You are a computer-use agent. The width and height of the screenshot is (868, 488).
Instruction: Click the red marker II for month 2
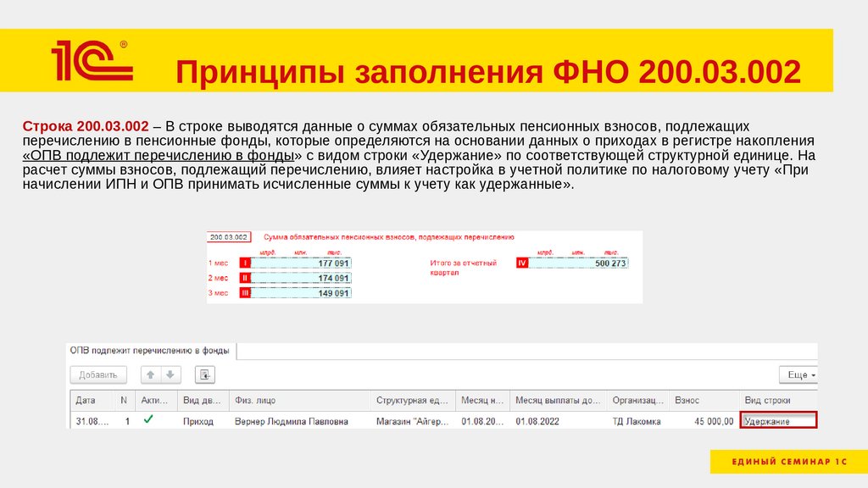(245, 278)
